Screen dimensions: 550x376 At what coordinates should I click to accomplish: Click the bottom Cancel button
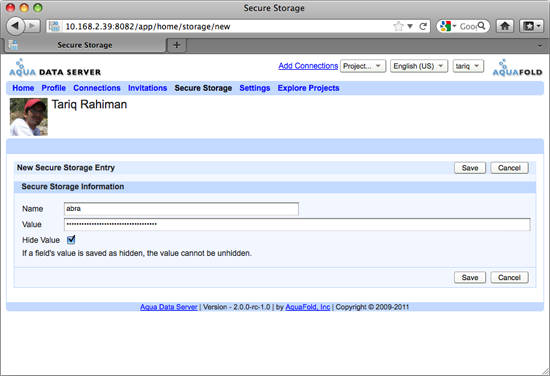click(x=509, y=277)
